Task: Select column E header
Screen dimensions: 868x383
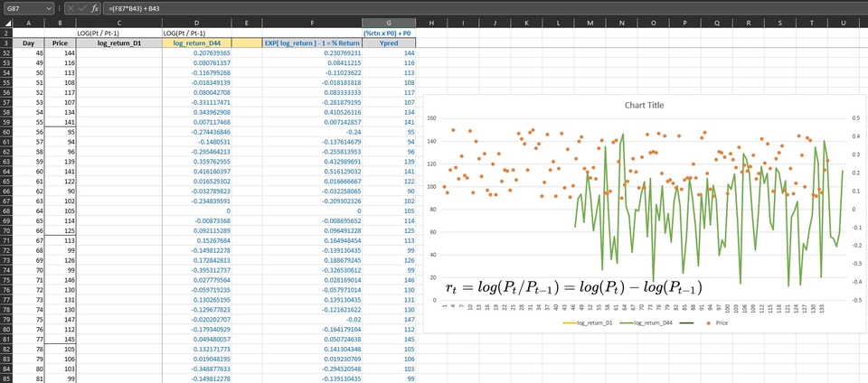Action: (246, 23)
